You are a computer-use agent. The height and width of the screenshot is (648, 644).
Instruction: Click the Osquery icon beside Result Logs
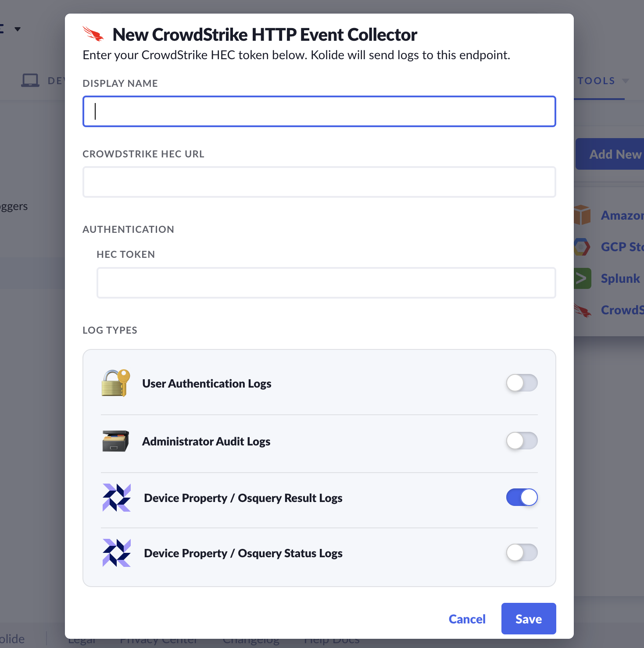click(x=117, y=498)
